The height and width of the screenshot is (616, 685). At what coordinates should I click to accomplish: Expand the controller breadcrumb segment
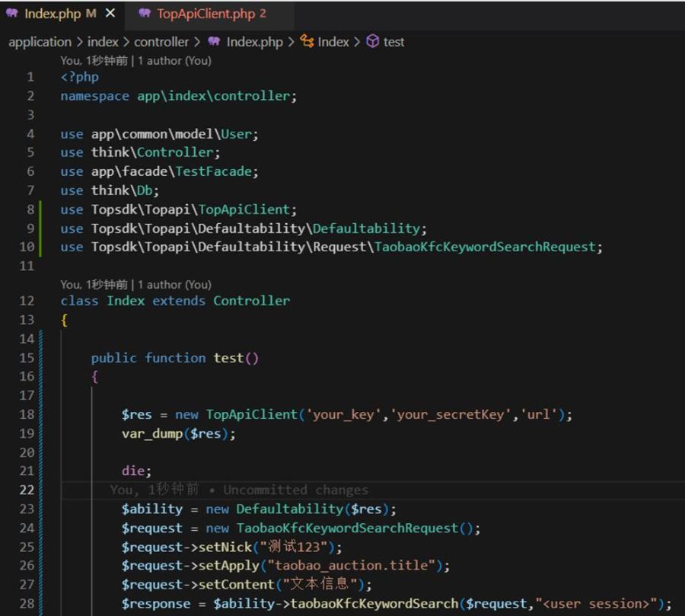(x=161, y=42)
